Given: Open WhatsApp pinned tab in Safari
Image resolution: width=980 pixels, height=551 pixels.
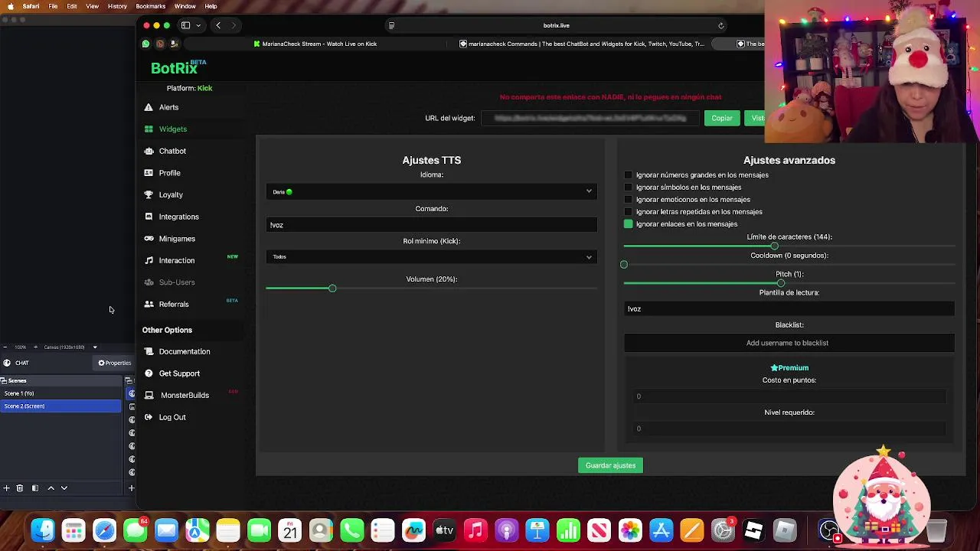Looking at the screenshot, I should (145, 44).
